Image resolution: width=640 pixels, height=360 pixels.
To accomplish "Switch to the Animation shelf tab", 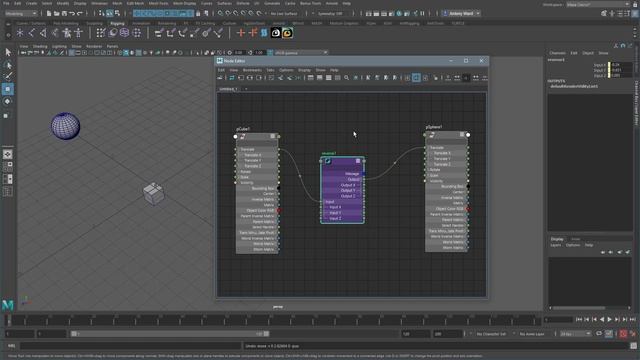I will click(141, 23).
